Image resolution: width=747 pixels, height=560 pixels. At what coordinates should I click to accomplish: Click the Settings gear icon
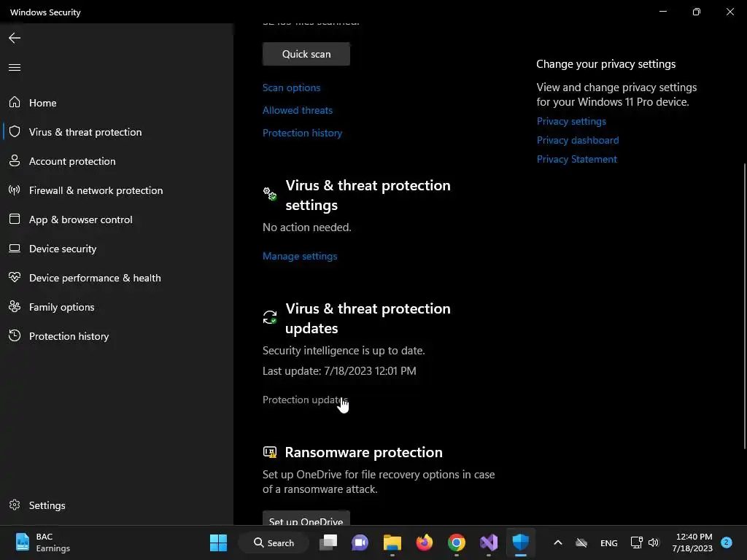[15, 505]
